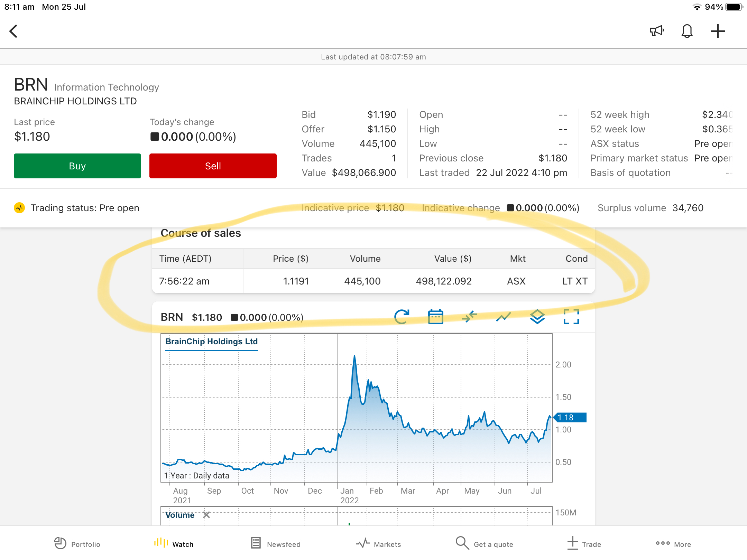Tap the red Sell button

[x=213, y=166]
